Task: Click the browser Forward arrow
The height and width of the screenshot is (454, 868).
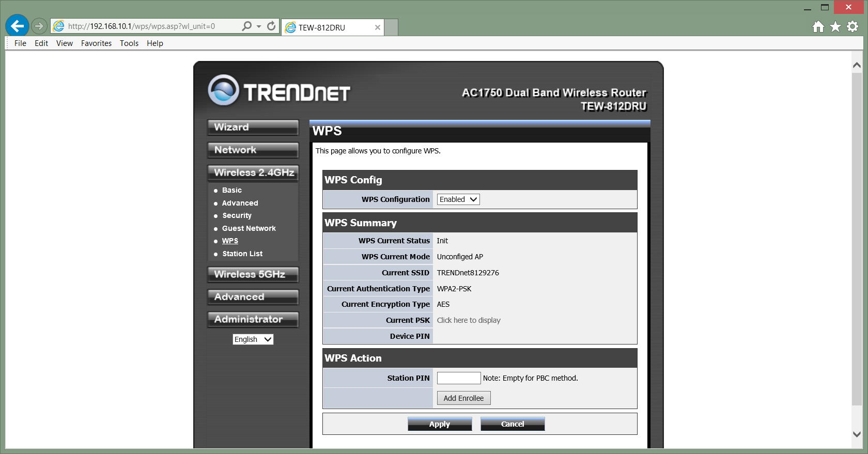Action: coord(39,26)
